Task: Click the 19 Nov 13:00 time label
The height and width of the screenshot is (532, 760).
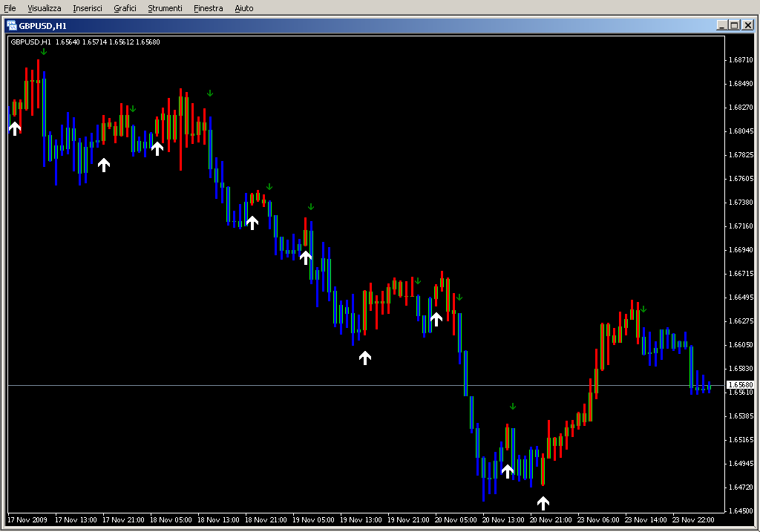Action: (x=361, y=520)
